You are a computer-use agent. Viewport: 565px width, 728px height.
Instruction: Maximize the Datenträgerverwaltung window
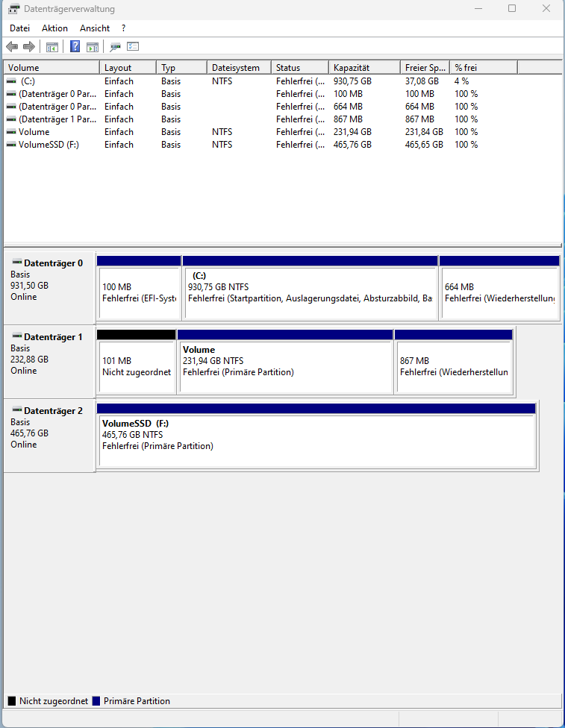tap(512, 8)
